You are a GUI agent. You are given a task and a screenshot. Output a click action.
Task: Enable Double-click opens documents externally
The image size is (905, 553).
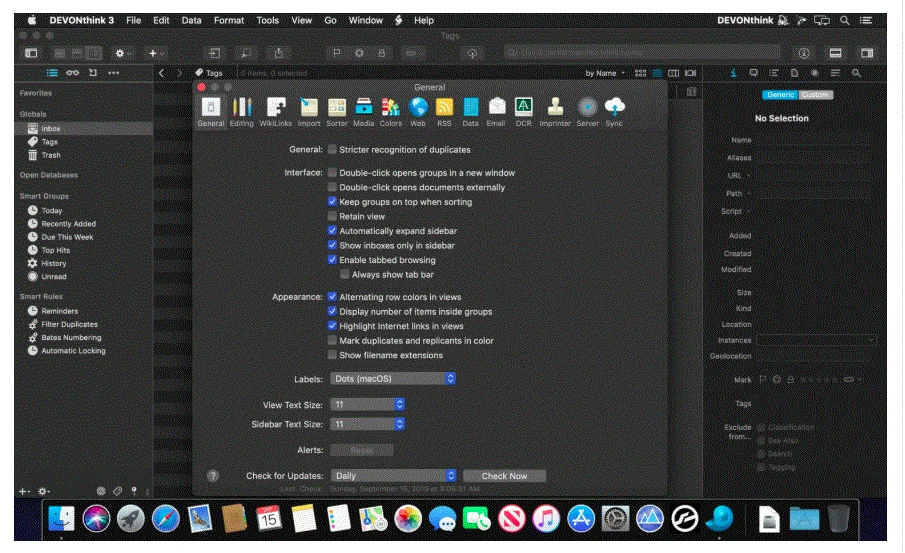point(332,187)
